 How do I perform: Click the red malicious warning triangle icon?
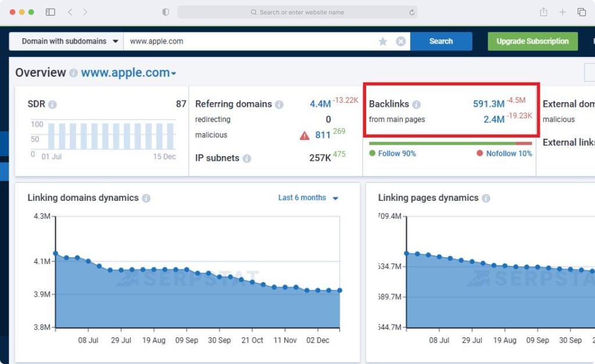click(x=304, y=135)
